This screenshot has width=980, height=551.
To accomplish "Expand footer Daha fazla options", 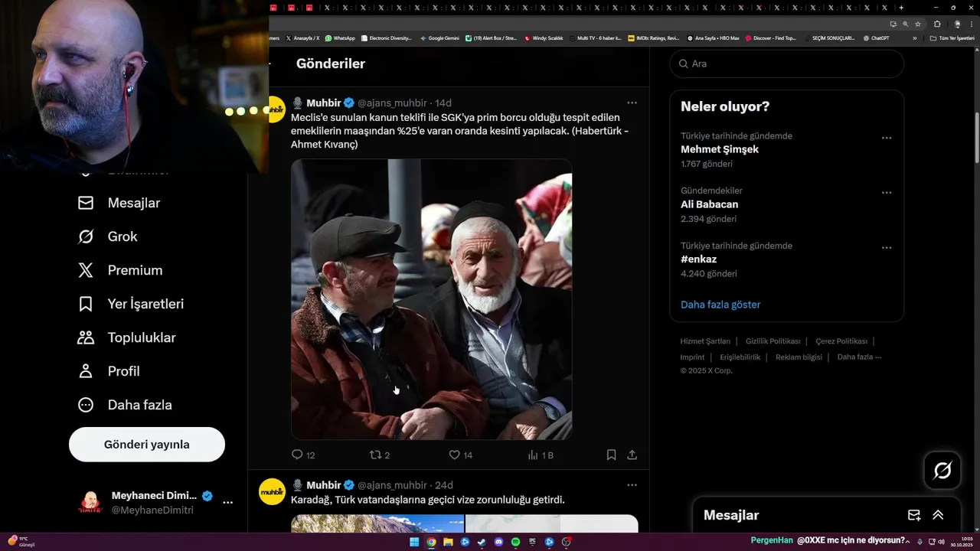I will (859, 357).
